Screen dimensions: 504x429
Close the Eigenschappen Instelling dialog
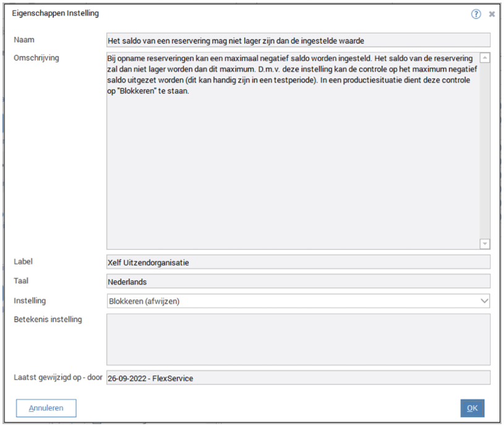(x=492, y=14)
